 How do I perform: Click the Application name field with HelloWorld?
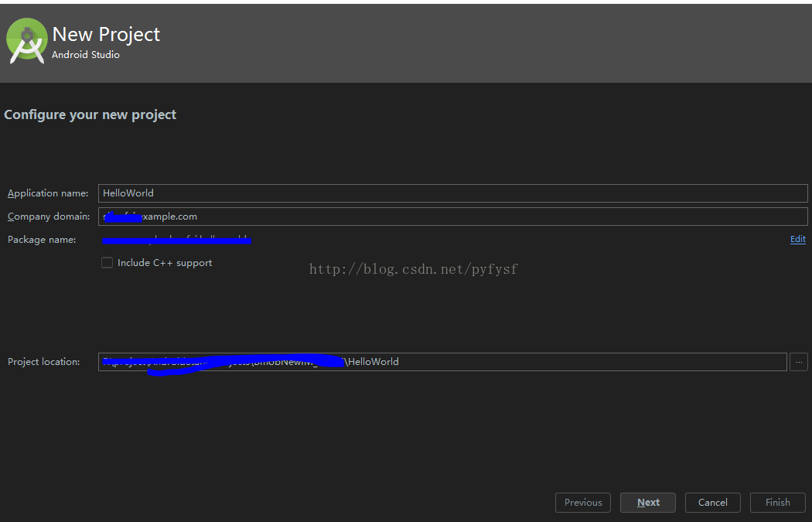(x=452, y=193)
